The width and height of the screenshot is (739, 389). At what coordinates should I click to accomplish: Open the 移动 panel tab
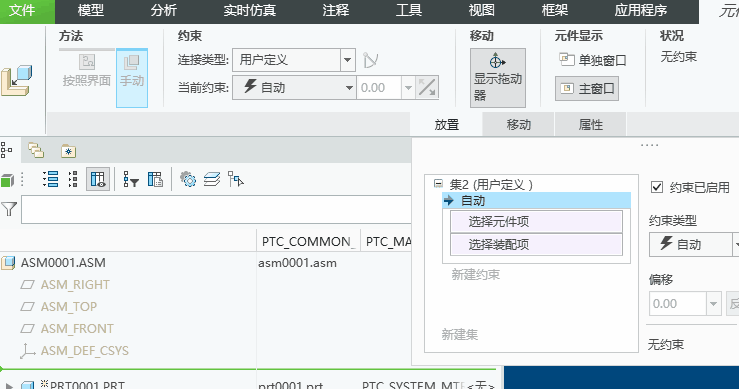[x=518, y=124]
